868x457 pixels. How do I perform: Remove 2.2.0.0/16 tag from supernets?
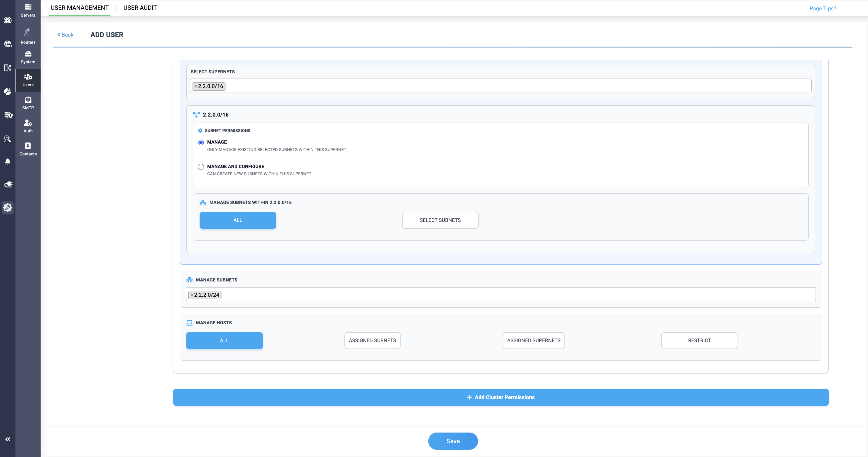[x=196, y=86]
